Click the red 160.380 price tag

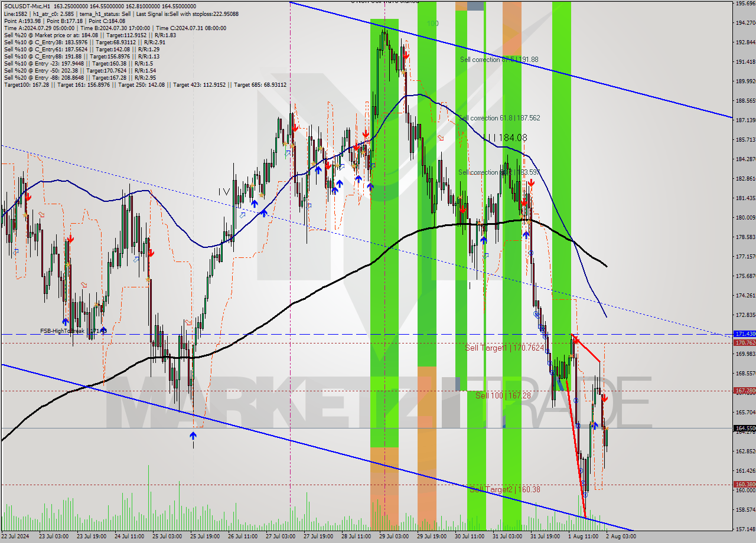point(744,485)
